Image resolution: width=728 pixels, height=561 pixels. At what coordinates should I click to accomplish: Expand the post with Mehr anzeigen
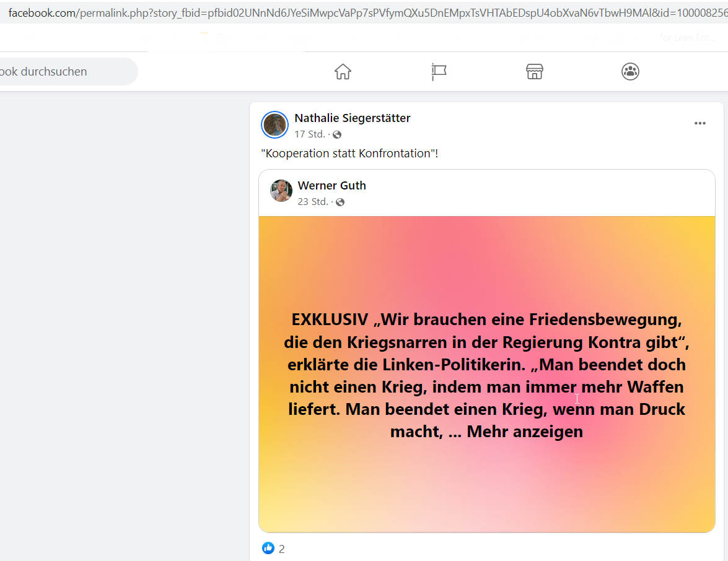click(x=525, y=432)
